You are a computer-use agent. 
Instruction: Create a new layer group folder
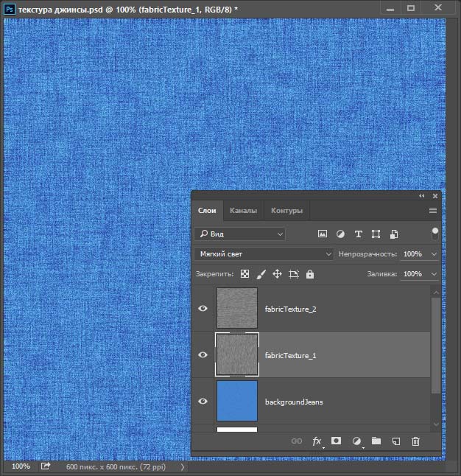coord(376,441)
